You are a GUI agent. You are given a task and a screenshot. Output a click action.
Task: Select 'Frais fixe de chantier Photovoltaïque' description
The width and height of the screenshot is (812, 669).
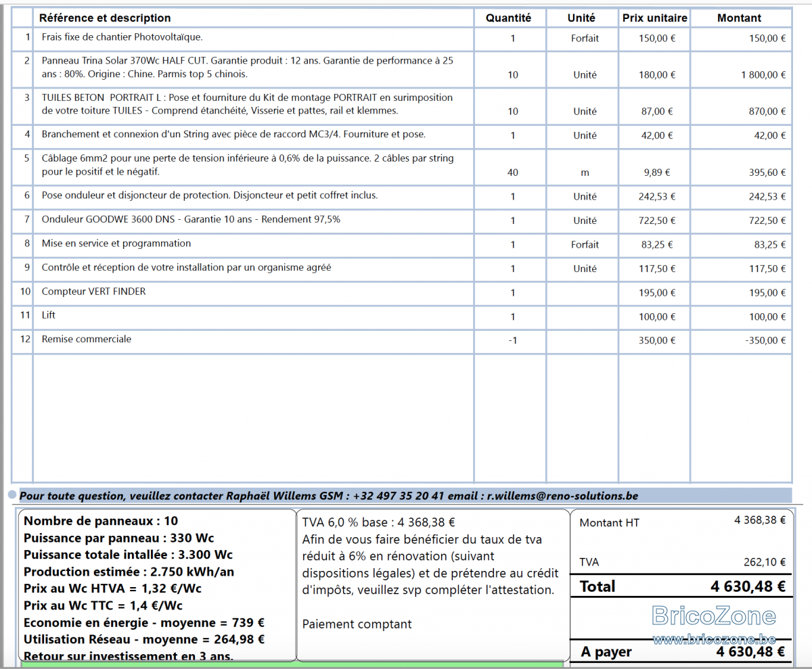122,37
